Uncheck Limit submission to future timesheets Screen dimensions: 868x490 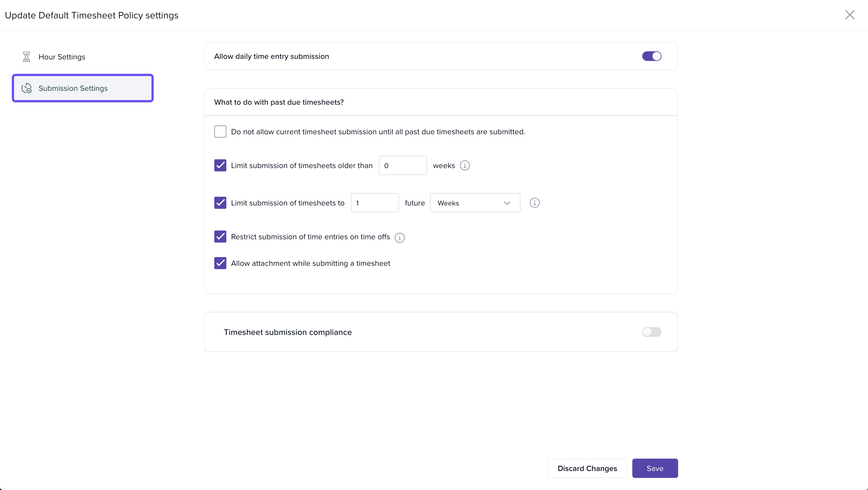[x=220, y=203]
